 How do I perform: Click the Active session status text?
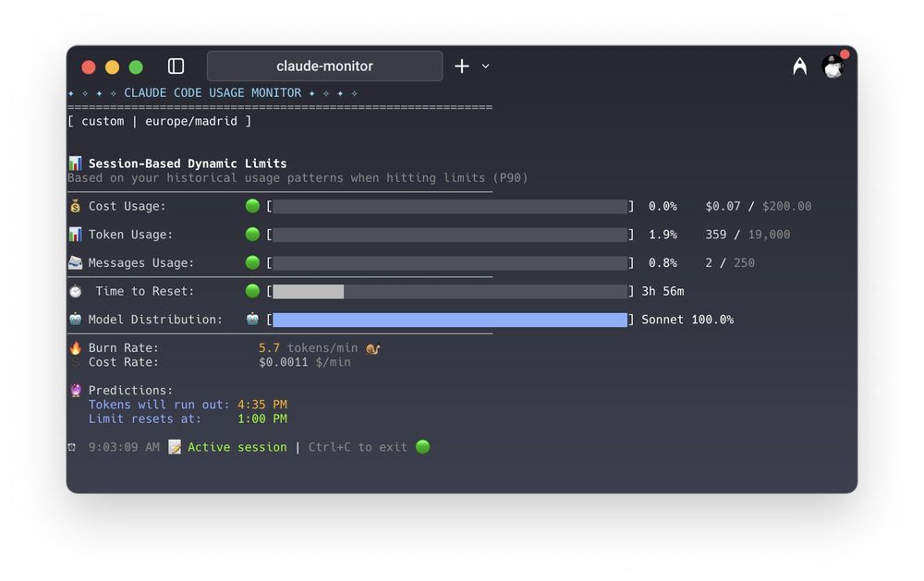click(x=237, y=447)
